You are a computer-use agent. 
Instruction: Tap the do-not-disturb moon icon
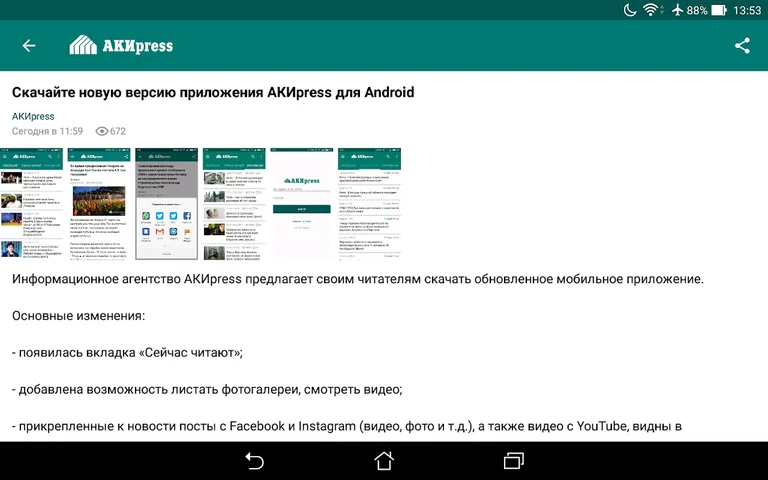point(630,10)
